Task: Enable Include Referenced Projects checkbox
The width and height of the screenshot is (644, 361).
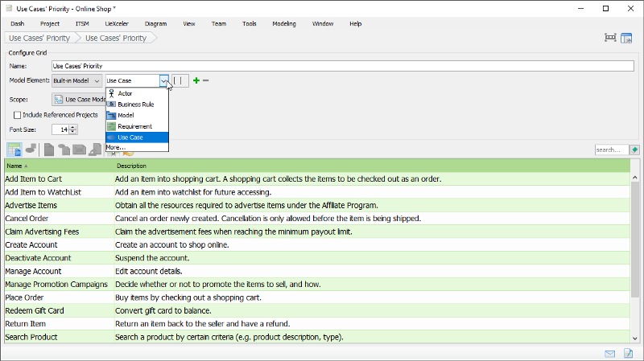Action: 17,115
